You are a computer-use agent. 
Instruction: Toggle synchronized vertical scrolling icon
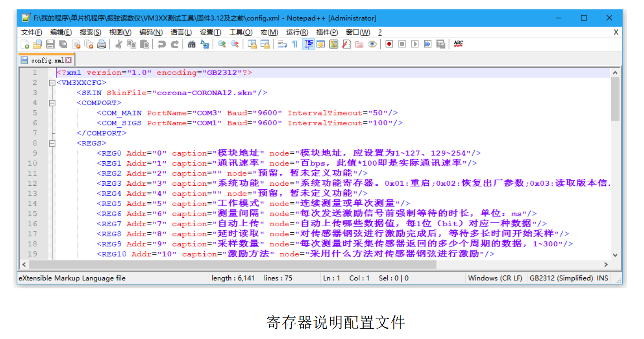click(252, 44)
